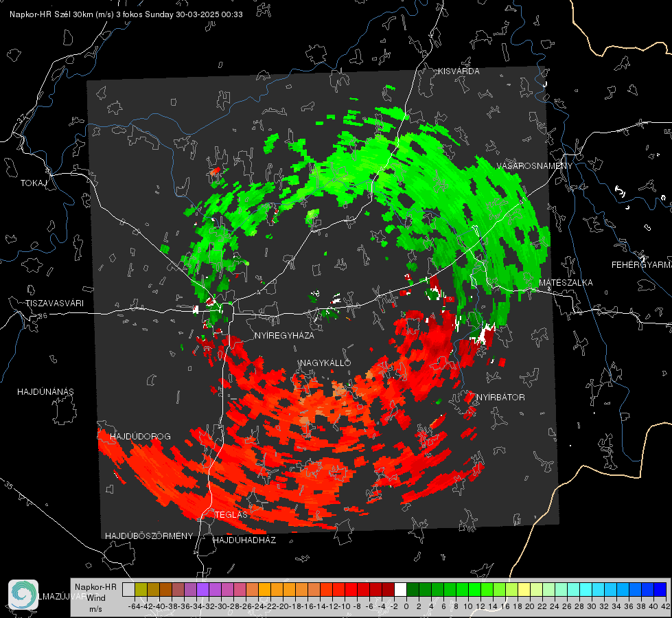Click the FEHÉRGYARMAT label at right edge
Screen dimensions: 672x618
[641, 265]
